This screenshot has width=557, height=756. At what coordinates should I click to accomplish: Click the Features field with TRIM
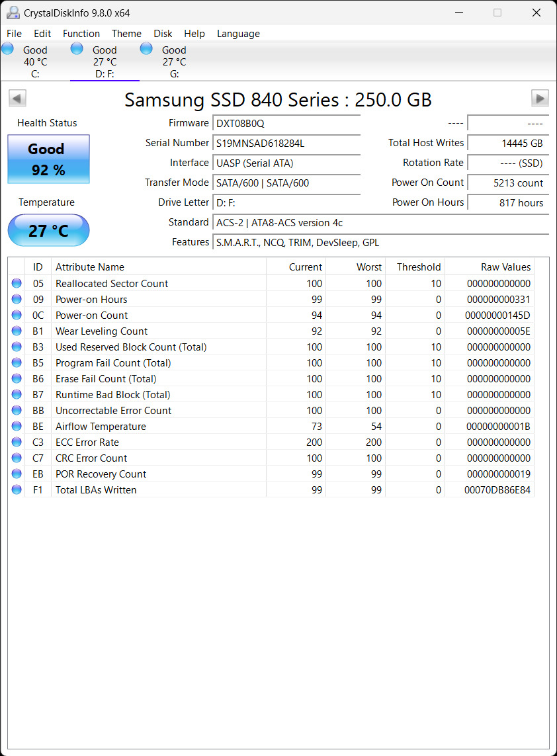[x=380, y=243]
